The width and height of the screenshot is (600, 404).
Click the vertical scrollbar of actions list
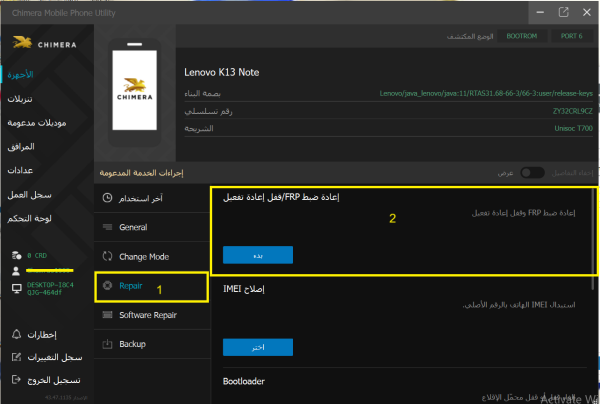594,240
